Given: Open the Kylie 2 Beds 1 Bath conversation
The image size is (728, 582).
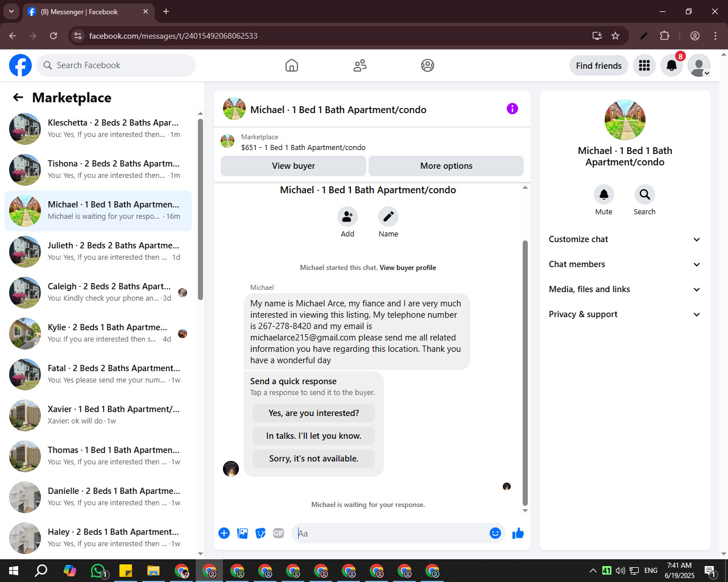Looking at the screenshot, I should pos(98,334).
